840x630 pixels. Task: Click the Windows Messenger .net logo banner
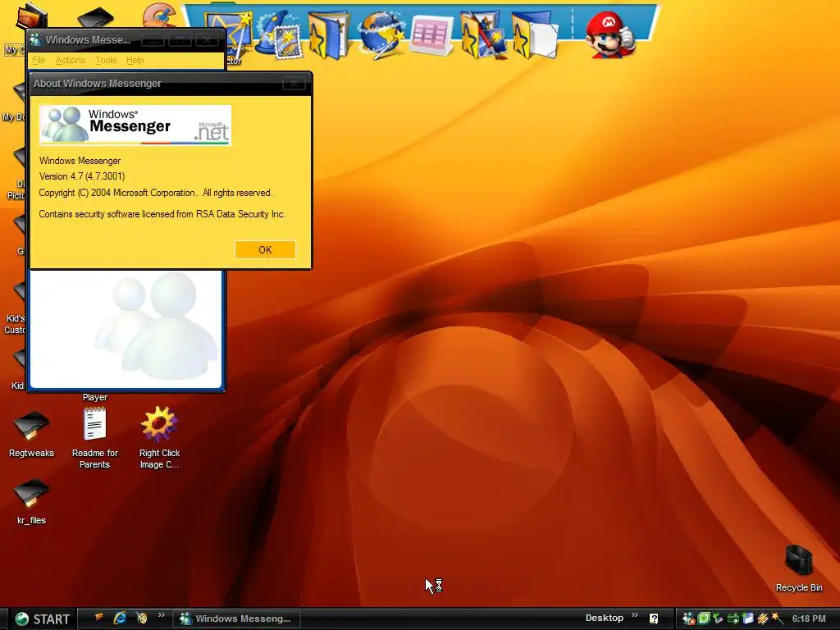[x=135, y=125]
